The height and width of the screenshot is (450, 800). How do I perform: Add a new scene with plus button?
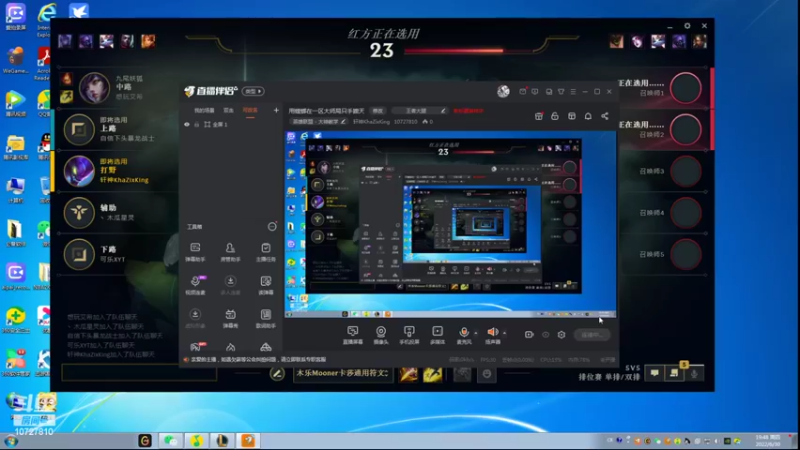(276, 110)
